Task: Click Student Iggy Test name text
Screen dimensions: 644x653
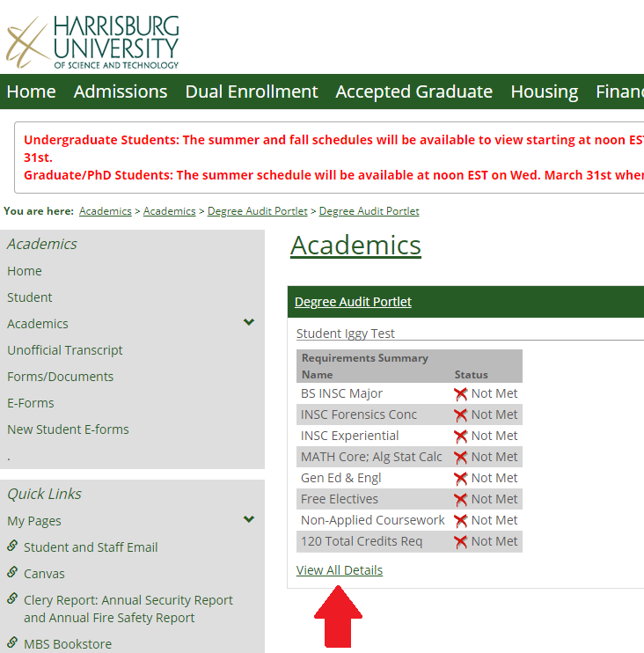Action: pyautogui.click(x=346, y=334)
